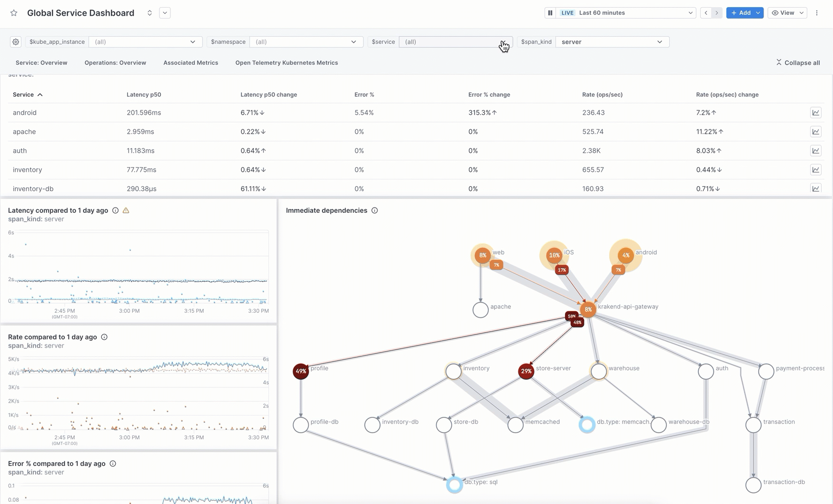Show the Immediate dependencies info tooltip
This screenshot has width=833, height=504.
(x=375, y=210)
